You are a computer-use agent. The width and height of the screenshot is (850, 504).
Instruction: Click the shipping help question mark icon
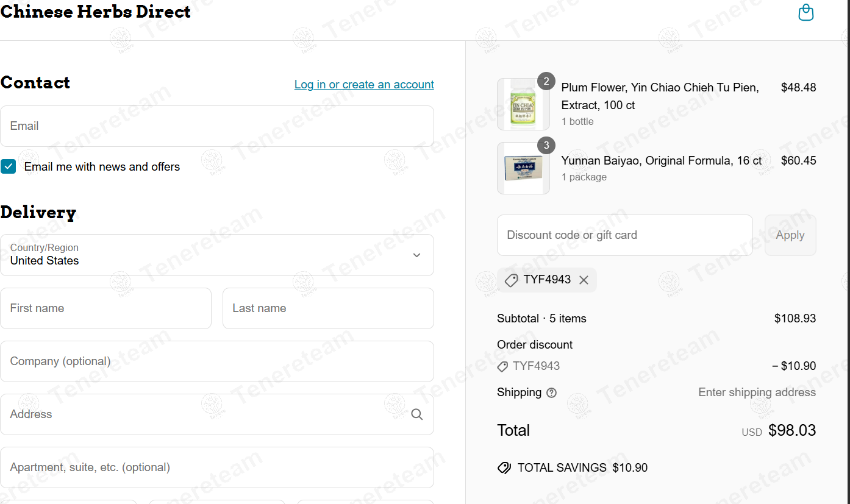pos(552,393)
